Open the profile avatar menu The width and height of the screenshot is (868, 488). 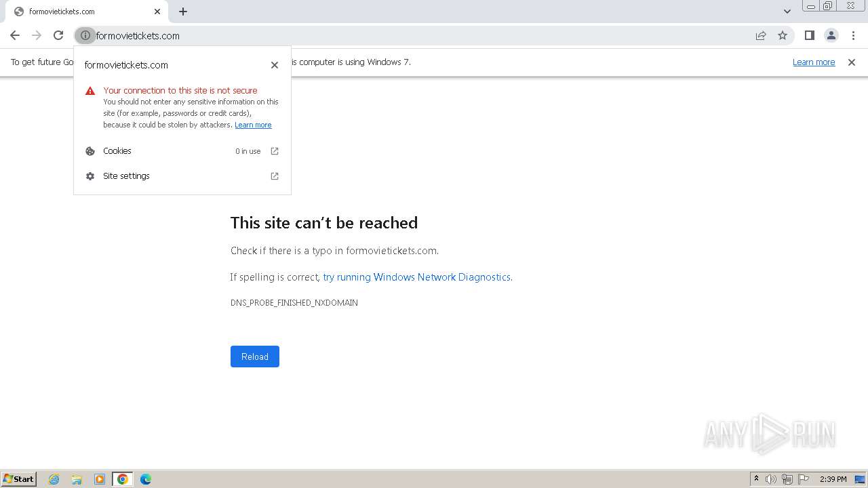(x=831, y=35)
